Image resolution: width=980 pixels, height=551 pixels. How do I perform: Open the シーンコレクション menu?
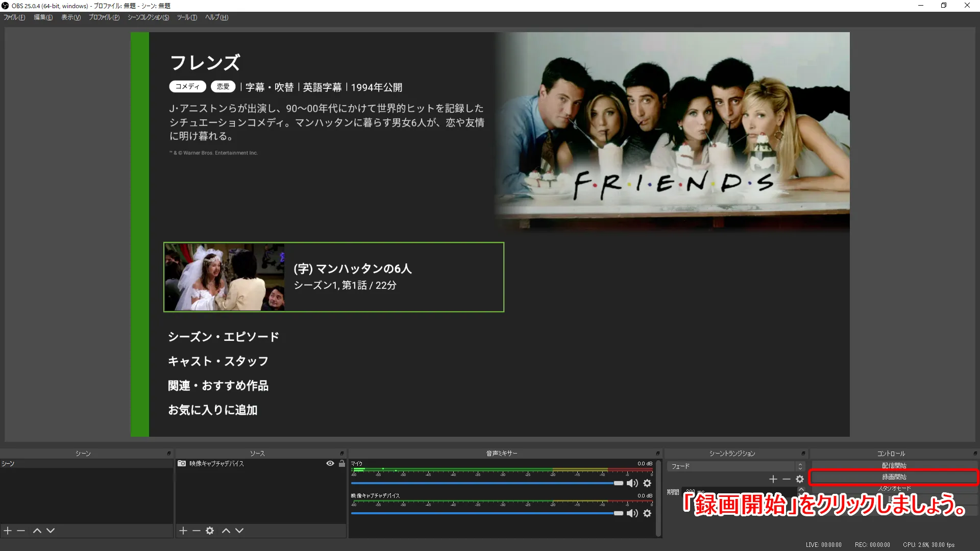pos(149,17)
